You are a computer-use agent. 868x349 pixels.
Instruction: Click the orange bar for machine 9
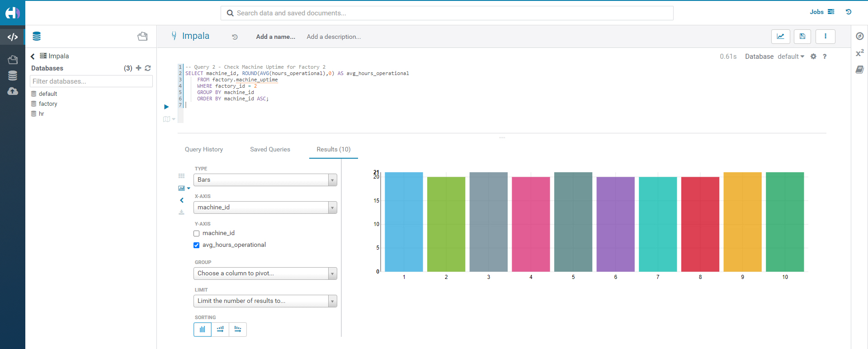[742, 222]
